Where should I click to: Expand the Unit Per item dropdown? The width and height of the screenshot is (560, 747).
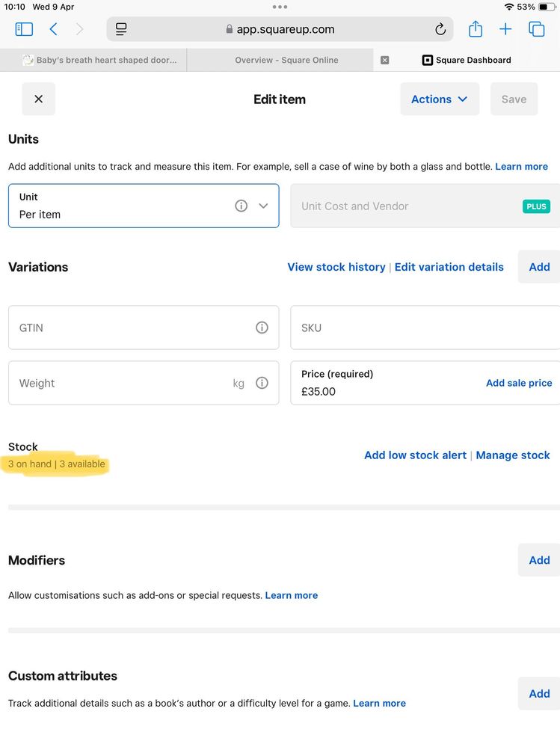(x=263, y=206)
